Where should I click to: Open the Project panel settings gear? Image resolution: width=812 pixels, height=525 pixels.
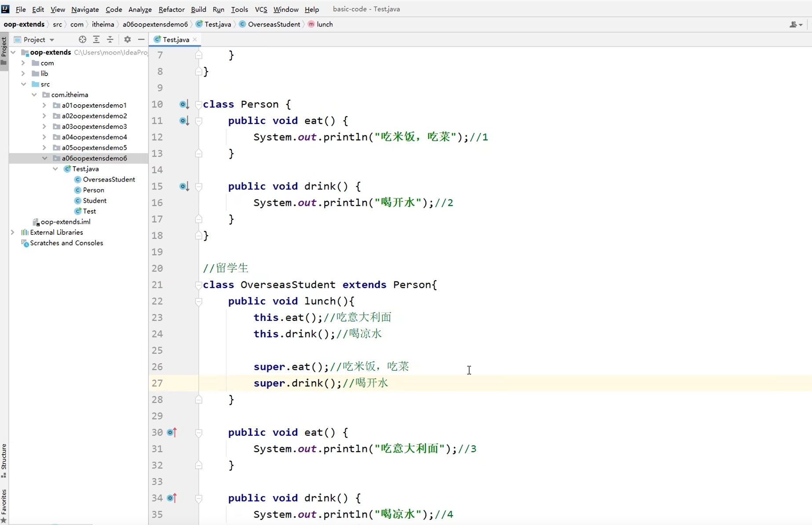pyautogui.click(x=127, y=40)
